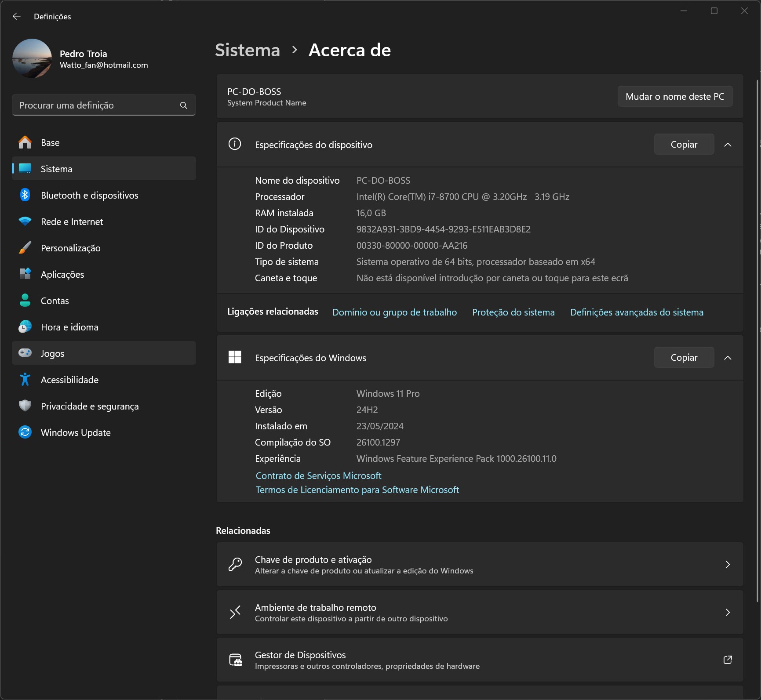
Task: Click the Rede e Internet Wi-Fi icon
Action: tap(25, 221)
